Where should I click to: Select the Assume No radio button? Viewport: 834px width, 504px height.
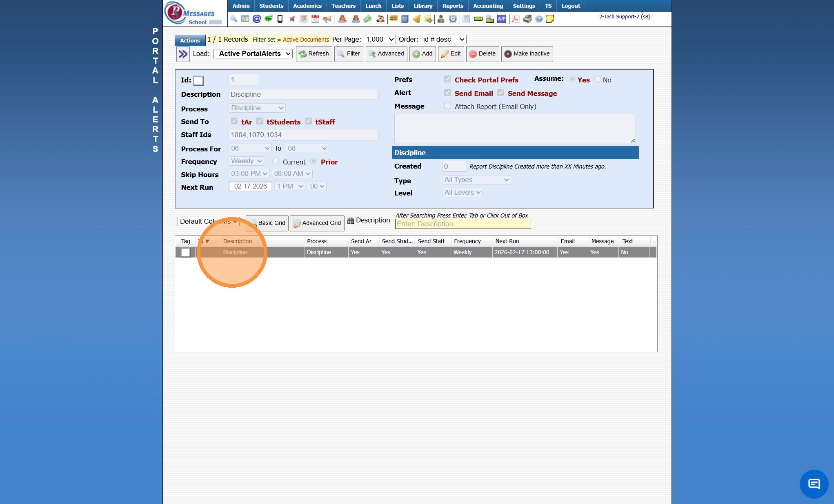click(x=598, y=80)
